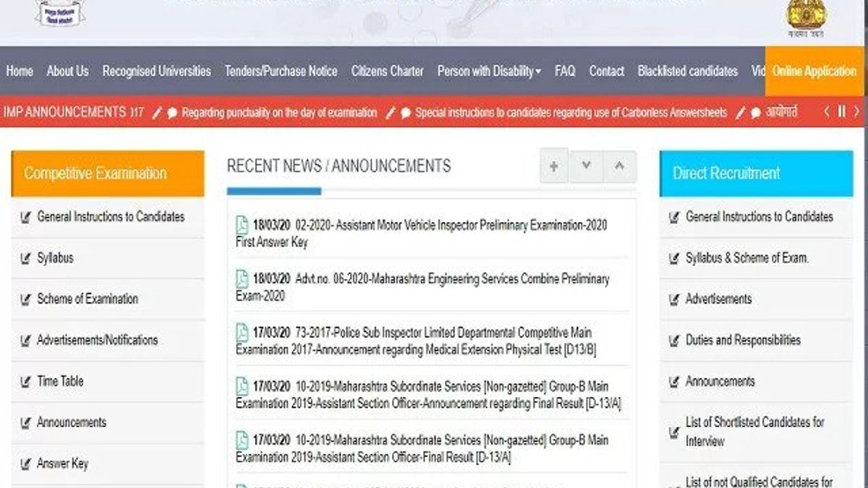The image size is (868, 488).
Task: Click edit icon beside Scheme of Examination
Action: (x=25, y=299)
